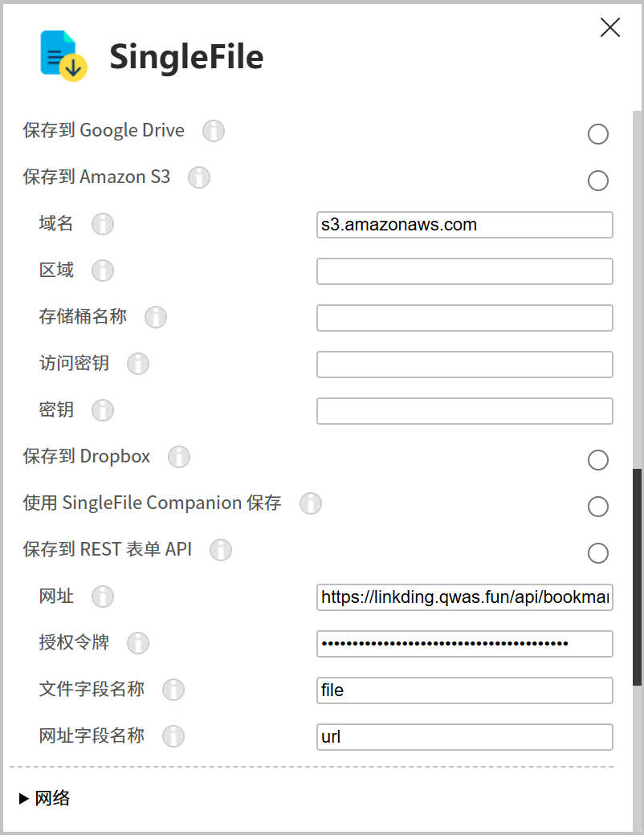Open the 密钥 (secret key) info icon
This screenshot has height=835, width=644.
point(103,410)
